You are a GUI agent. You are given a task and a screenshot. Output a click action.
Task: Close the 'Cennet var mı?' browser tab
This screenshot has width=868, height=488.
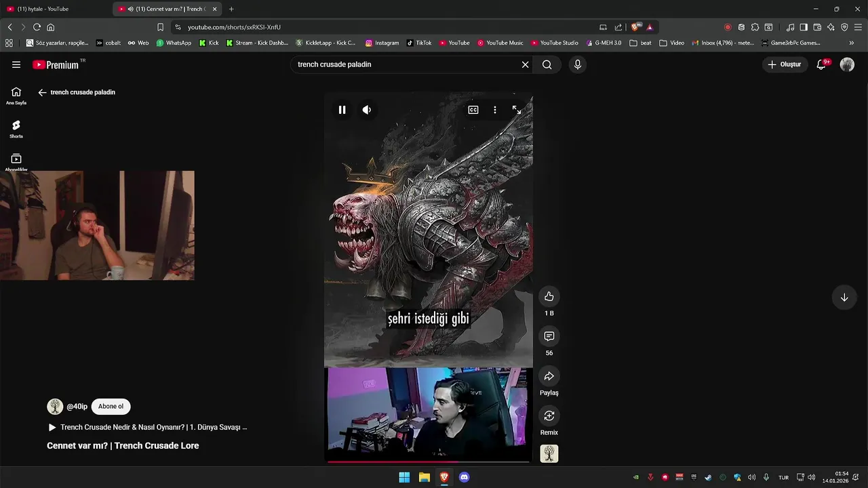214,9
